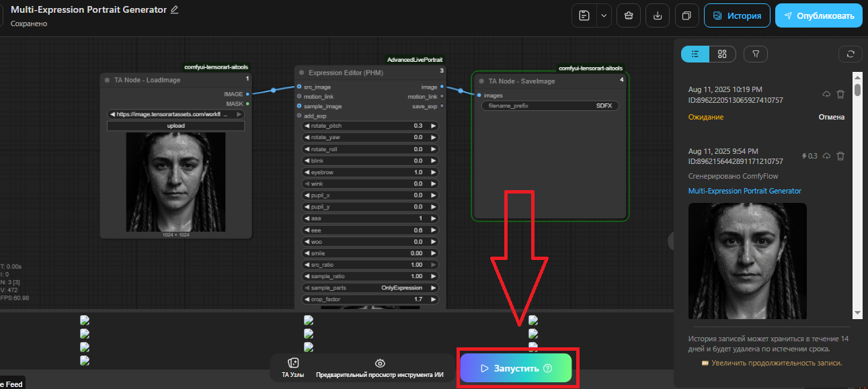Click the filter funnel icon in history panel
Screen dimensions: 868x389
pos(756,54)
